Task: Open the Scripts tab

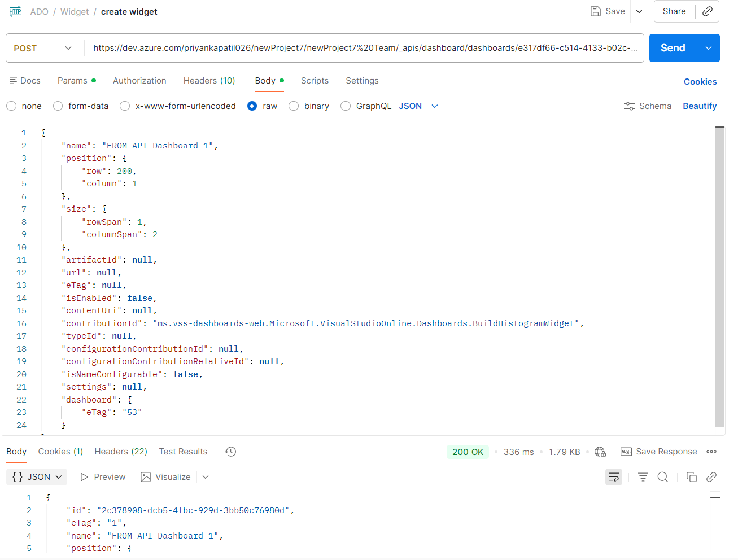Action: (x=315, y=81)
